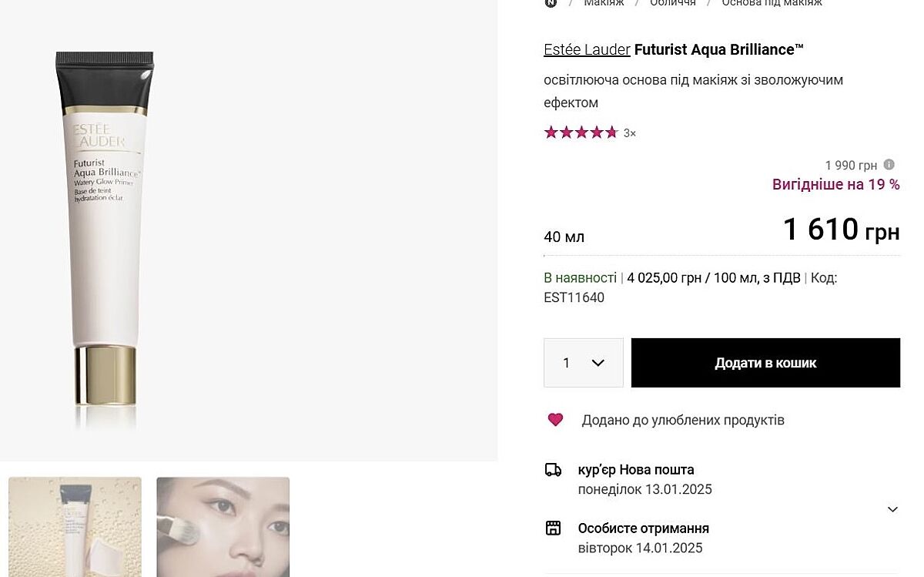Click the five-star rating icons
The image size is (924, 577).
[581, 133]
